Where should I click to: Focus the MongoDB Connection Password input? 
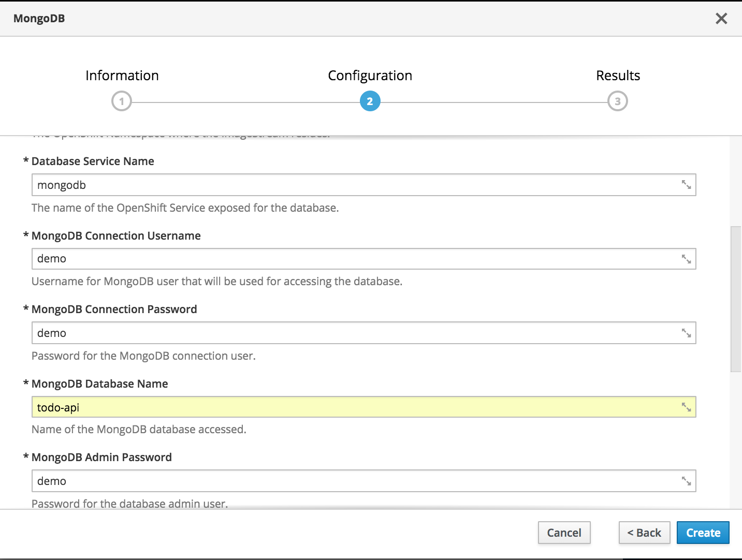pyautogui.click(x=364, y=333)
